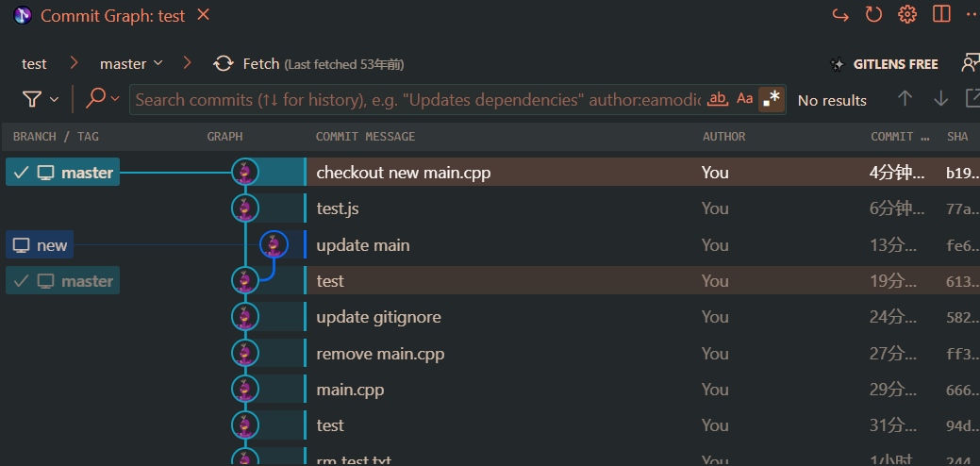Go to previous search result arrow

point(905,99)
